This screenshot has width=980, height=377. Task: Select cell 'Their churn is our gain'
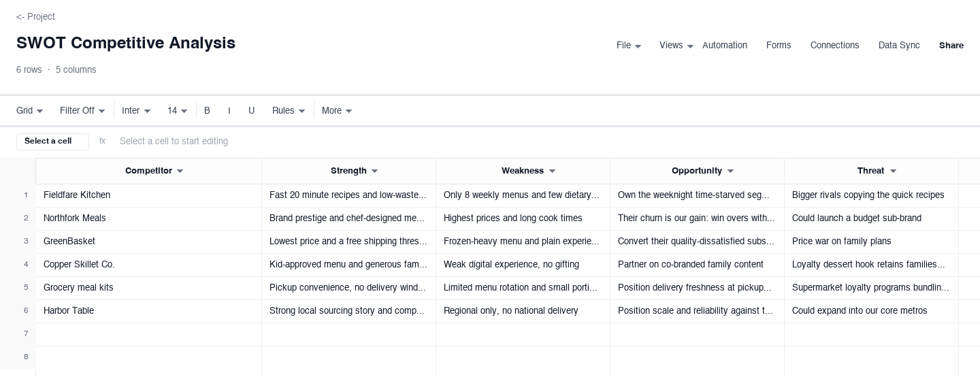[697, 218]
